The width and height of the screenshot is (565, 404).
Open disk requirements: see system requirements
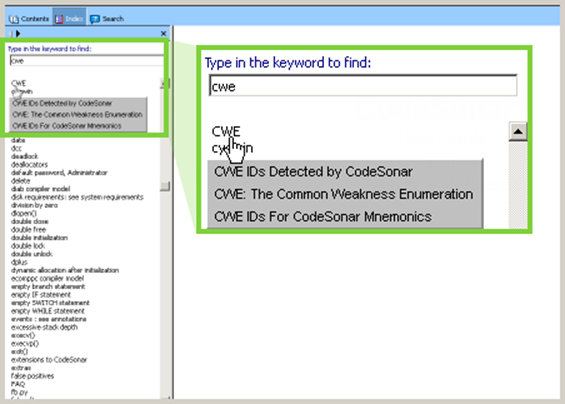coord(77,197)
